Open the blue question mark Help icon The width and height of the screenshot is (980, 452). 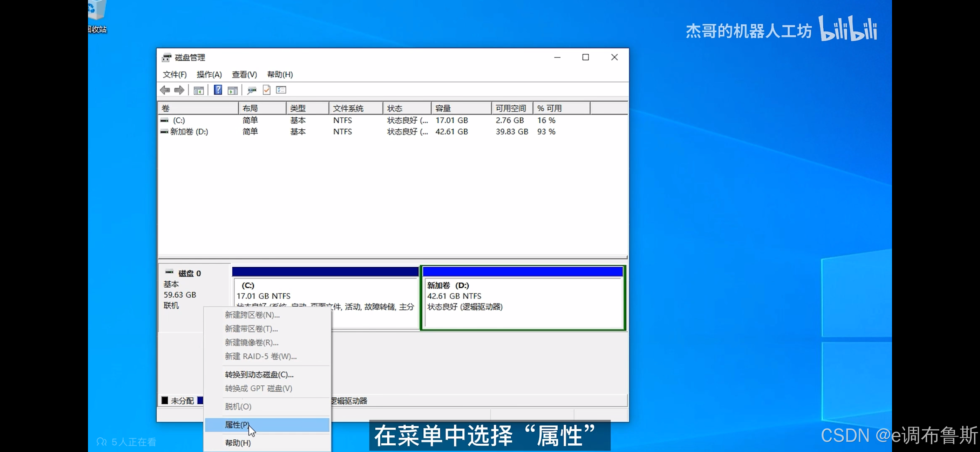[x=218, y=90]
